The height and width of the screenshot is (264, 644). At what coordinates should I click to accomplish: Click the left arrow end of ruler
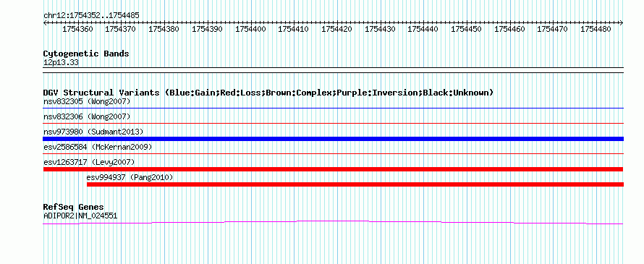45,23
